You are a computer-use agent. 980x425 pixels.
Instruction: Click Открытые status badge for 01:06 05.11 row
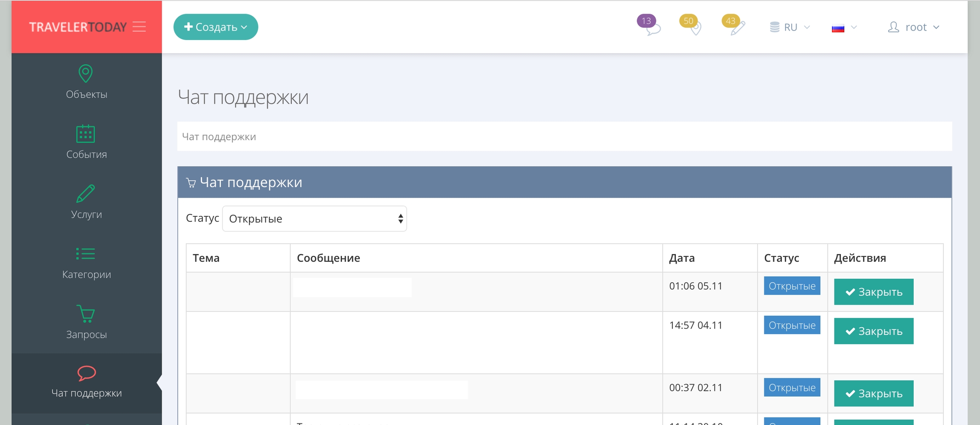click(x=792, y=286)
